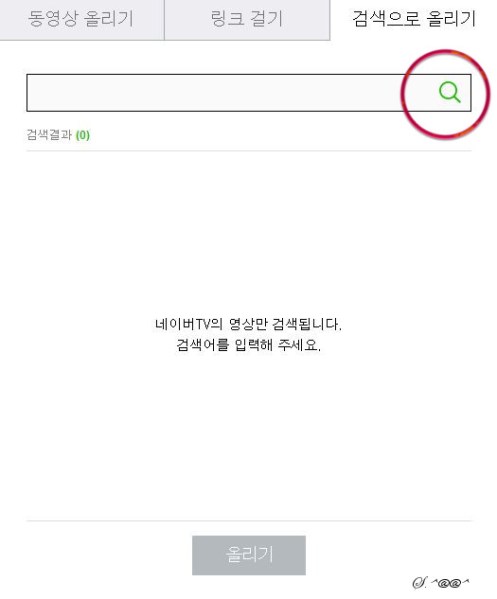The height and width of the screenshot is (599, 497).
Task: Place the cursor in the empty search box
Action: point(229,93)
